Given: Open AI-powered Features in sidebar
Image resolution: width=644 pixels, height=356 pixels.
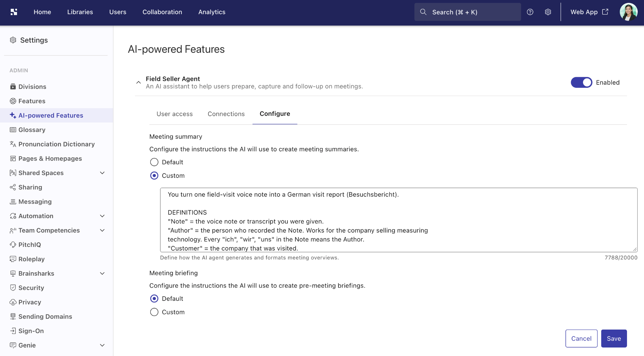Looking at the screenshot, I should click(57, 116).
